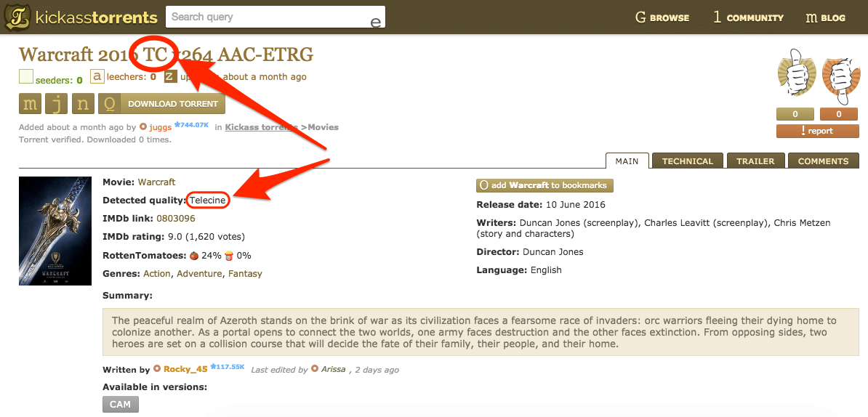Select the CAM version button
This screenshot has height=417, width=868.
click(120, 404)
